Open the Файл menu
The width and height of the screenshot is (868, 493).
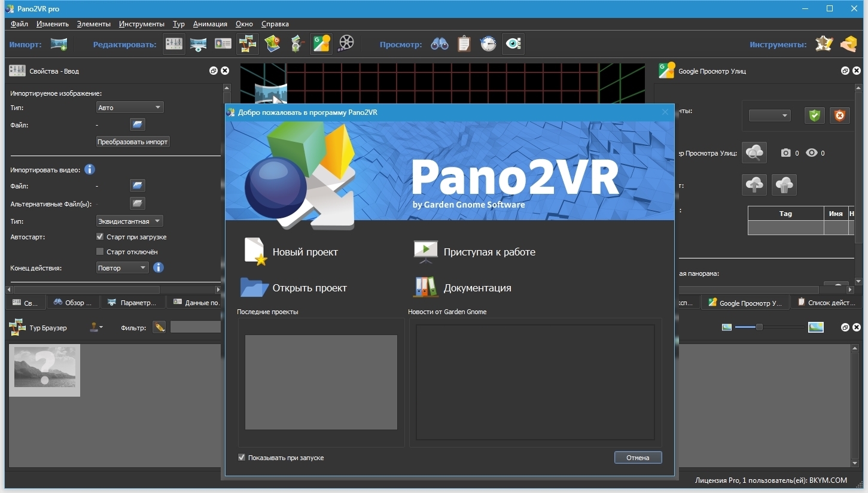click(x=19, y=24)
